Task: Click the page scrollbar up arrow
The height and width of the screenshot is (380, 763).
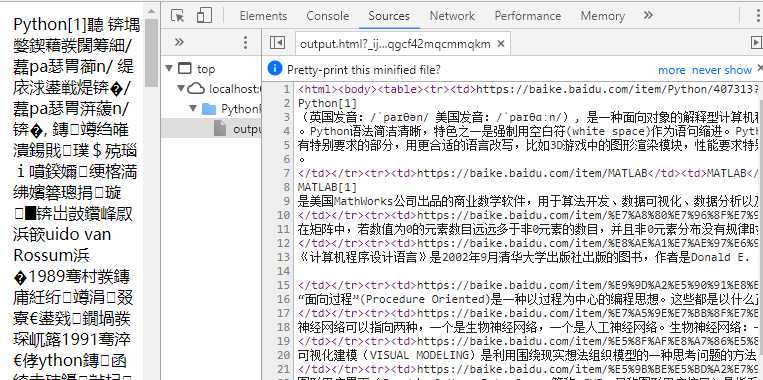Action: 152,12
